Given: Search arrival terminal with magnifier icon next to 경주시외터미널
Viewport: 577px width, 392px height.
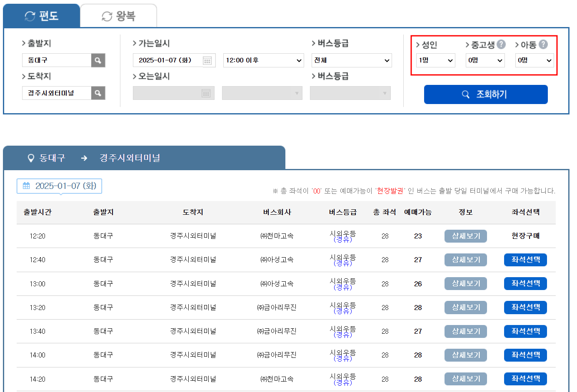Looking at the screenshot, I should [98, 93].
